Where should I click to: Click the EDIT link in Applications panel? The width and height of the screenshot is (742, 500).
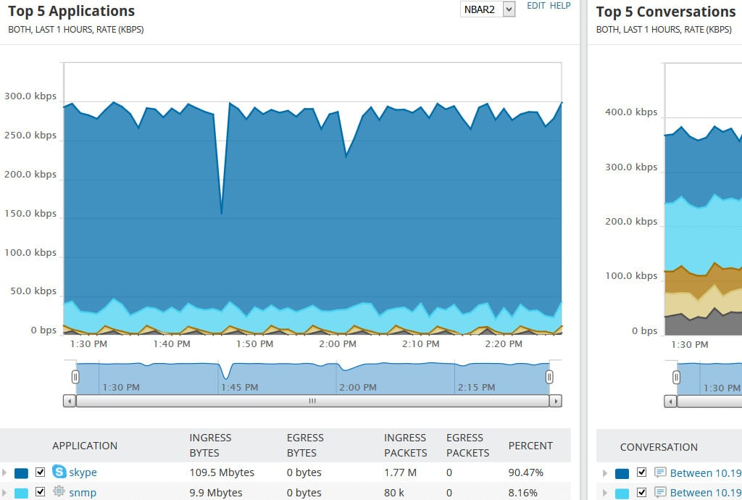click(x=536, y=6)
